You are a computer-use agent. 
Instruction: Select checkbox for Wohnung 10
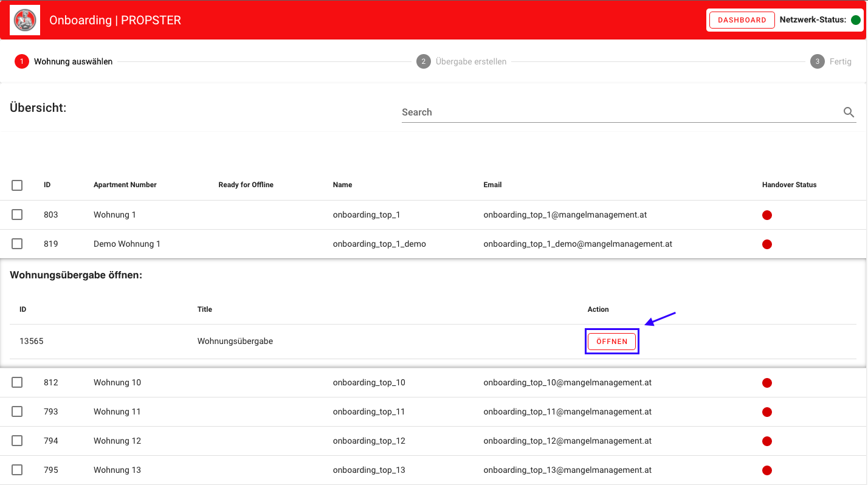17,382
